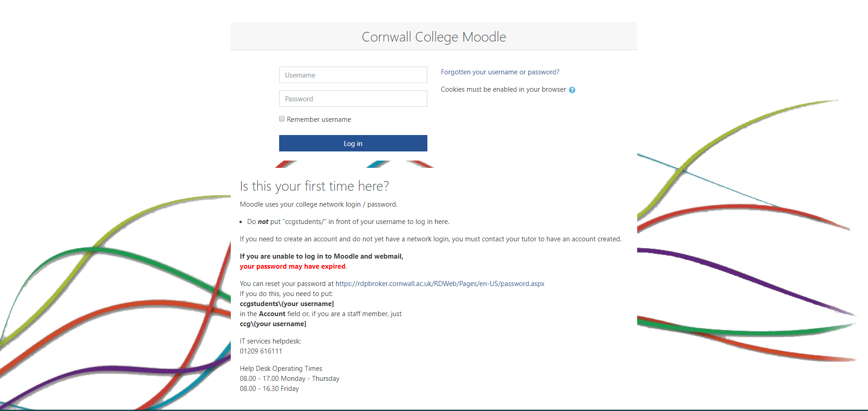Click the red 'your password may have expired' text
The image size is (868, 411).
point(293,266)
